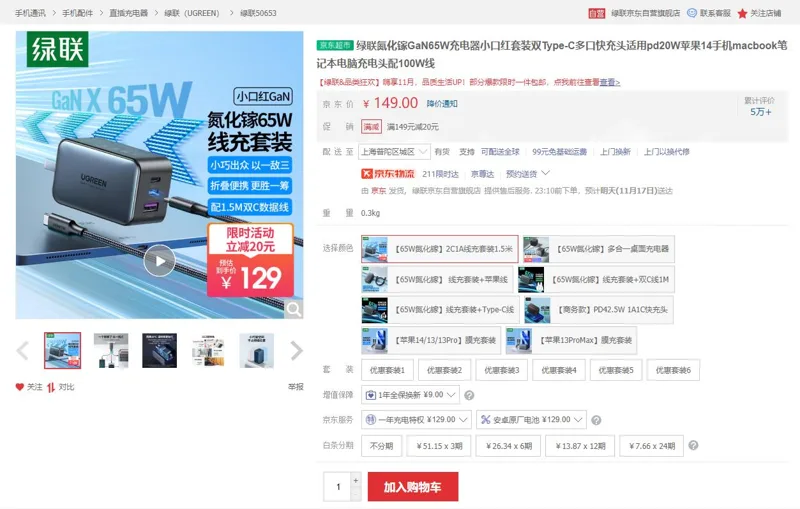Click help icon next to 白条分期 options
The width and height of the screenshot is (800, 509).
click(693, 445)
